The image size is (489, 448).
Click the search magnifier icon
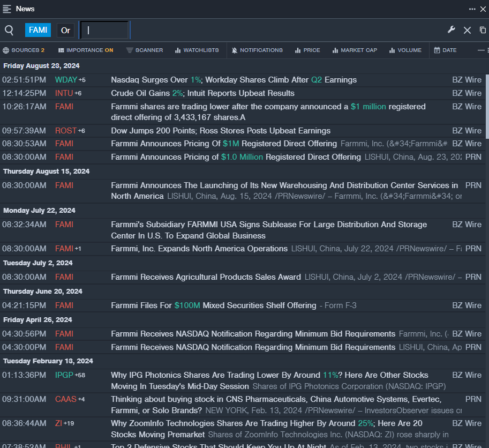click(x=9, y=31)
